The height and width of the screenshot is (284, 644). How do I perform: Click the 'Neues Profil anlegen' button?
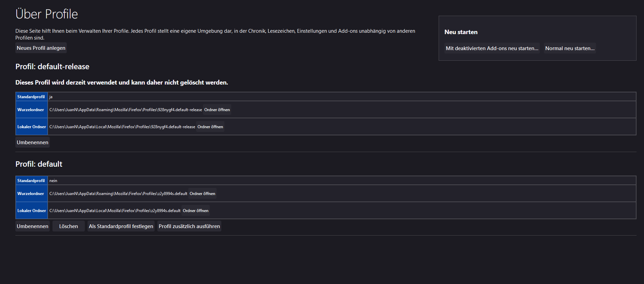[x=41, y=48]
